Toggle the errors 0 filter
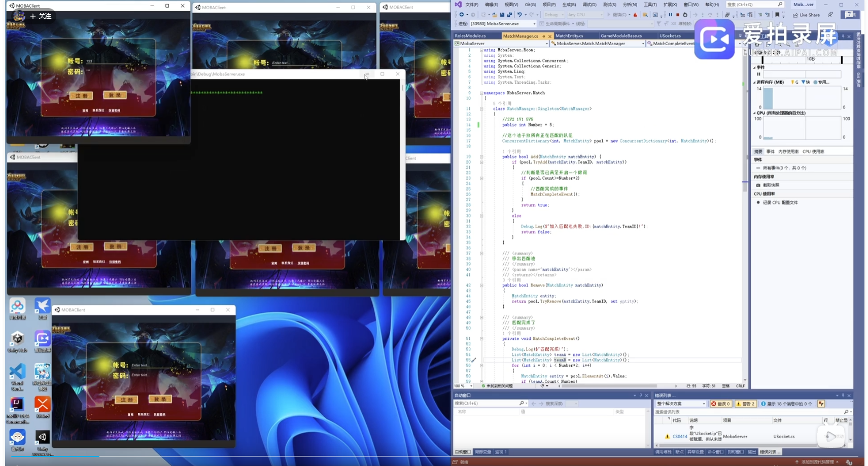 [721, 404]
